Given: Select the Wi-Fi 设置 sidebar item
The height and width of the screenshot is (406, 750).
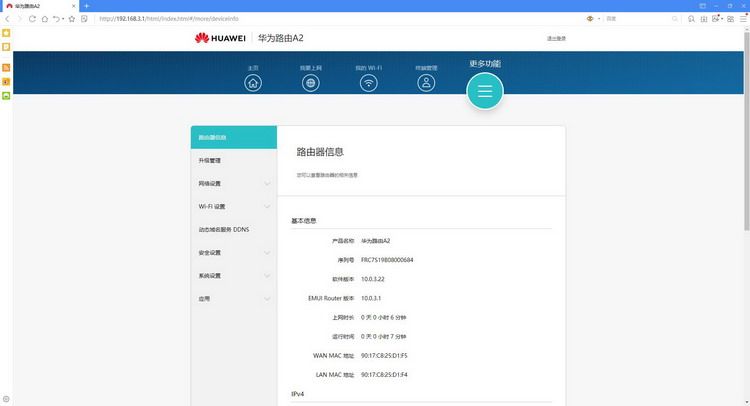Looking at the screenshot, I should (234, 207).
